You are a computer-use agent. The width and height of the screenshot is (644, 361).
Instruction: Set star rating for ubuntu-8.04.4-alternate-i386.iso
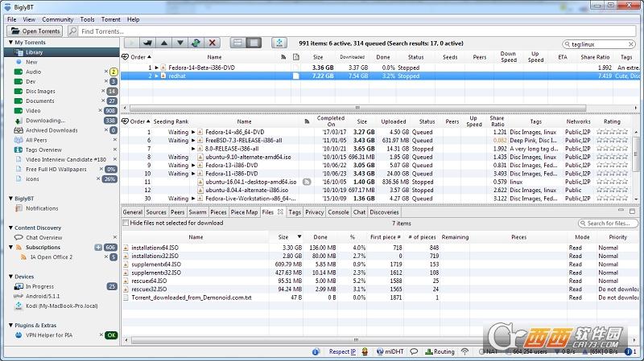(x=612, y=190)
